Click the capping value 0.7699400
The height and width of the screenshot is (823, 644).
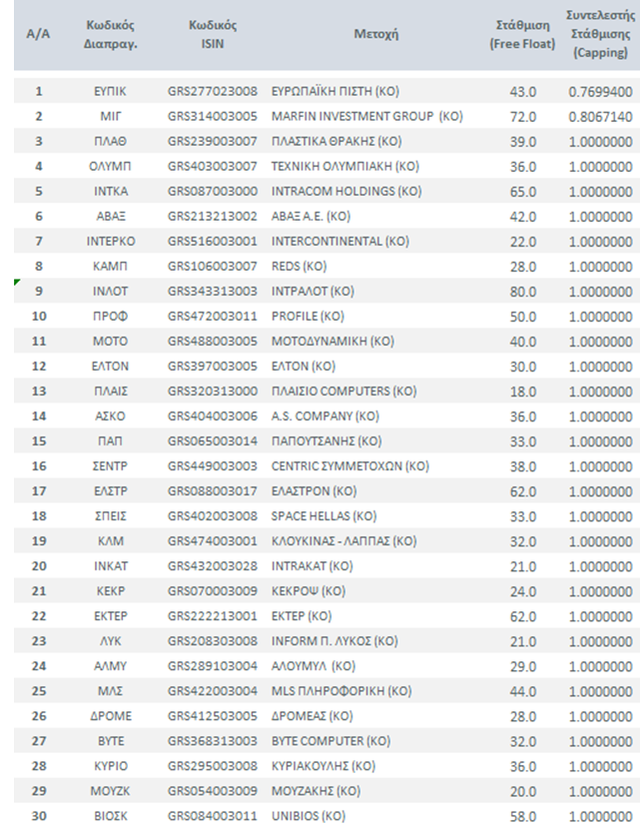tap(600, 92)
